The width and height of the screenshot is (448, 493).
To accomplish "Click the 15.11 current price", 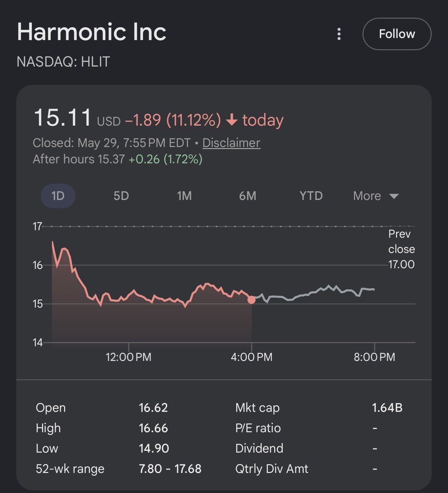I will [62, 117].
